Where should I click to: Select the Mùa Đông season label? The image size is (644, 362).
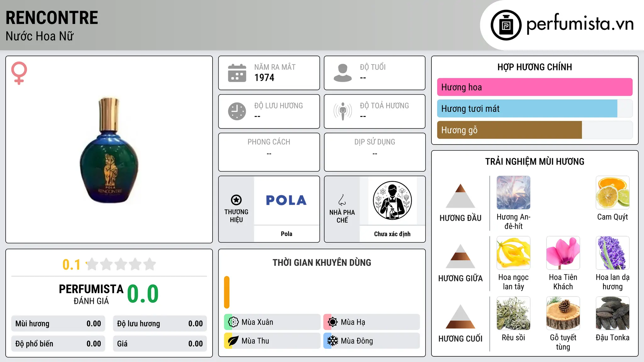(x=357, y=341)
